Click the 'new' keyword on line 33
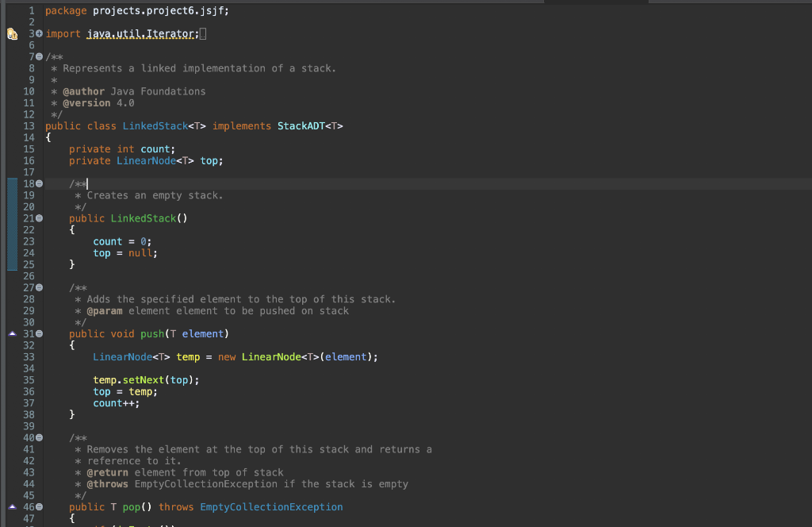The image size is (812, 527). coord(227,357)
